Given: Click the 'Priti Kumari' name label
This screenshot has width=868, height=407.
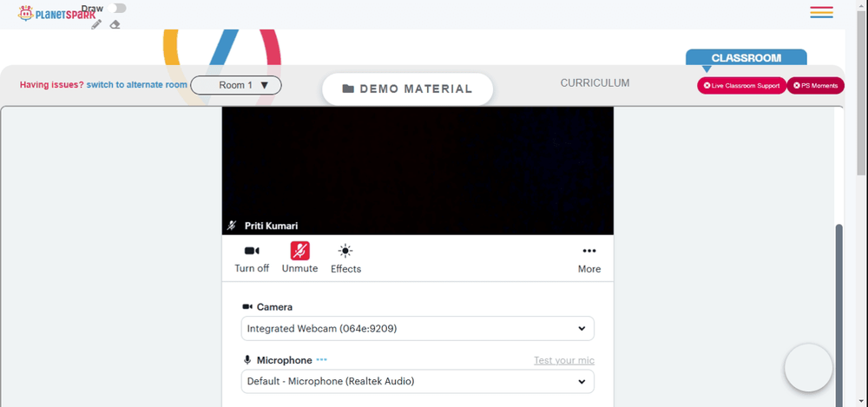Looking at the screenshot, I should pos(271,226).
